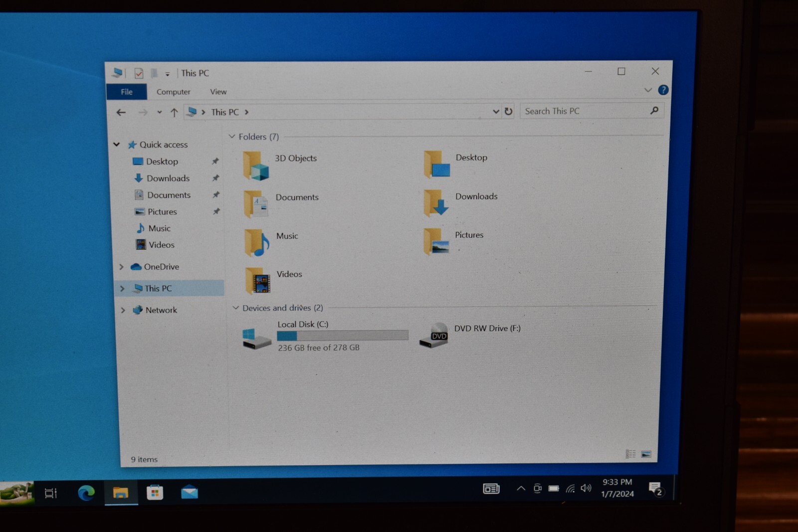Go up one folder level arrow
The image size is (798, 532).
(x=174, y=113)
